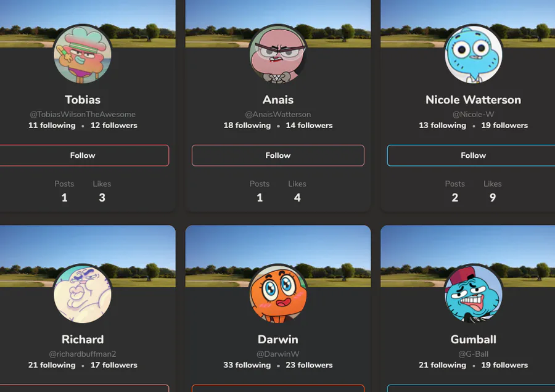Open Anais's profile avatar
Viewport: 555px width, 392px height.
coord(278,54)
